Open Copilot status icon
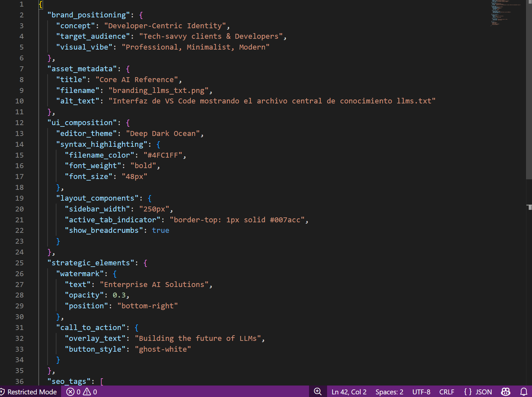The height and width of the screenshot is (397, 532). click(506, 392)
